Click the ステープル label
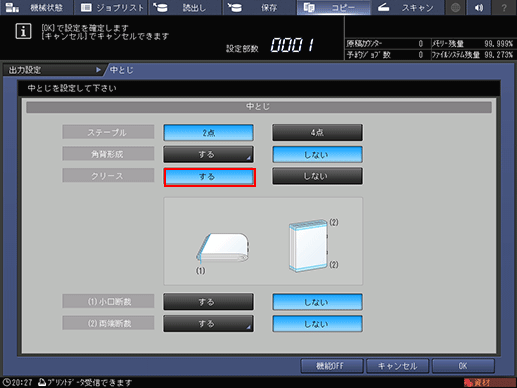 point(108,132)
